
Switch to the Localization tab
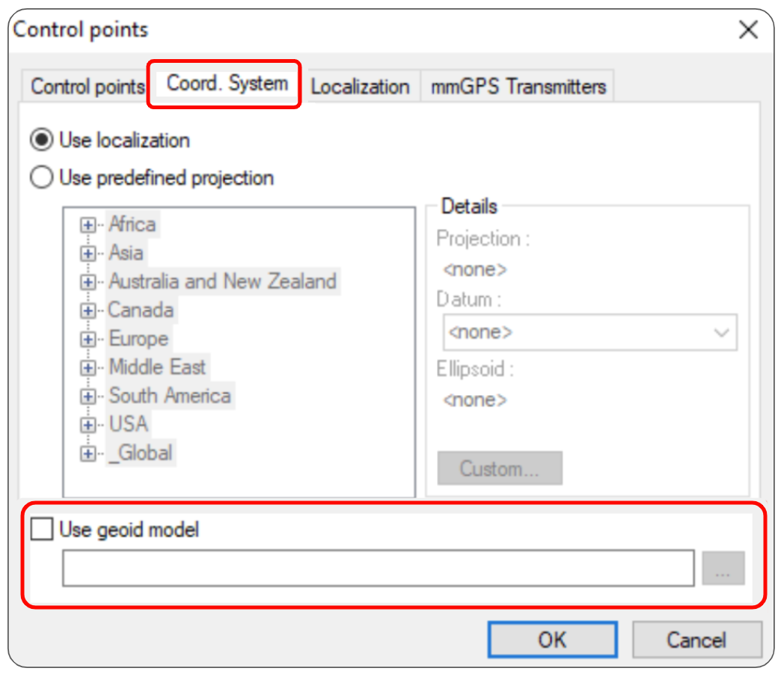click(x=360, y=87)
